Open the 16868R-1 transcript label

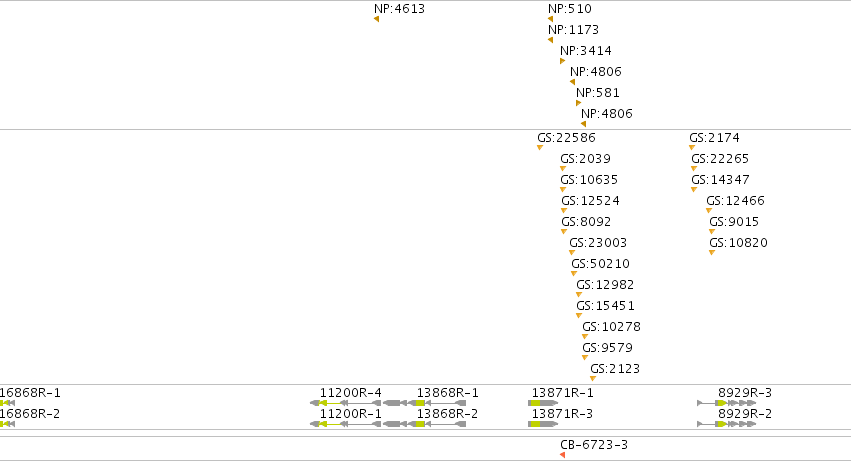[30, 393]
